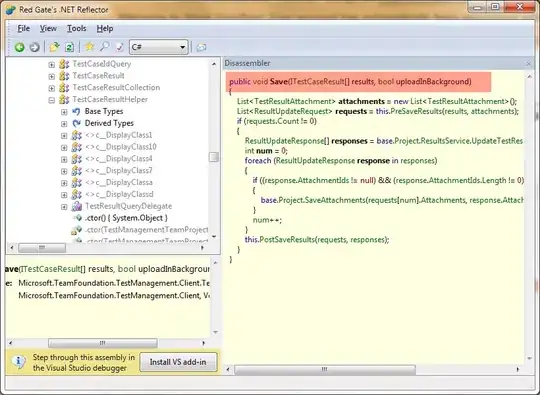Click the Bookmarks star icon
This screenshot has width=540, height=395.
pyautogui.click(x=90, y=47)
